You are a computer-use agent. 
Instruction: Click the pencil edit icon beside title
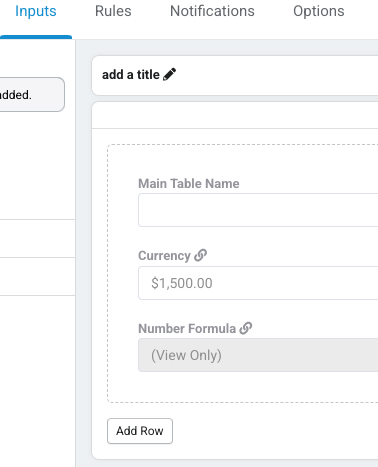[x=169, y=74]
